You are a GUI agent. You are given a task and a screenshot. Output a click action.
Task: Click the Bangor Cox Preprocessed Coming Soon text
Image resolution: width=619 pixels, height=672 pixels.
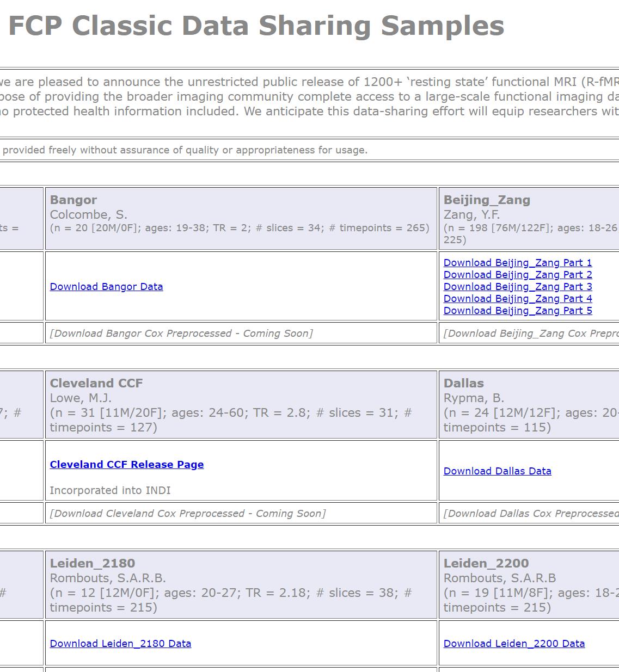point(181,334)
